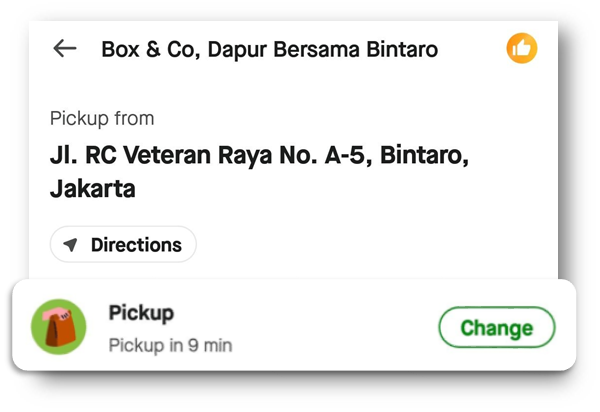Click the green pickup bag icon

(x=59, y=326)
